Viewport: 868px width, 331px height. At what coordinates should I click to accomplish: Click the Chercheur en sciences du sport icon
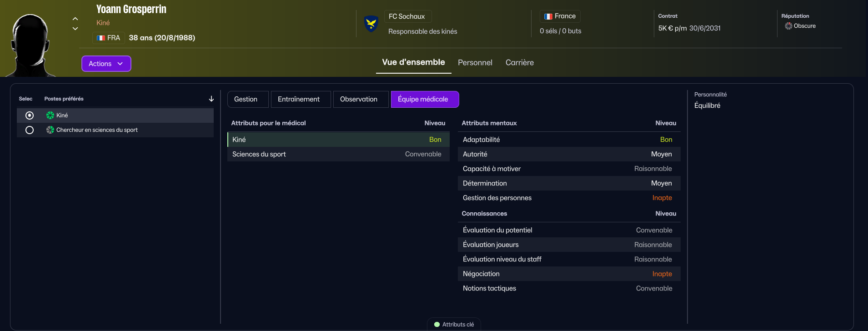(x=50, y=130)
